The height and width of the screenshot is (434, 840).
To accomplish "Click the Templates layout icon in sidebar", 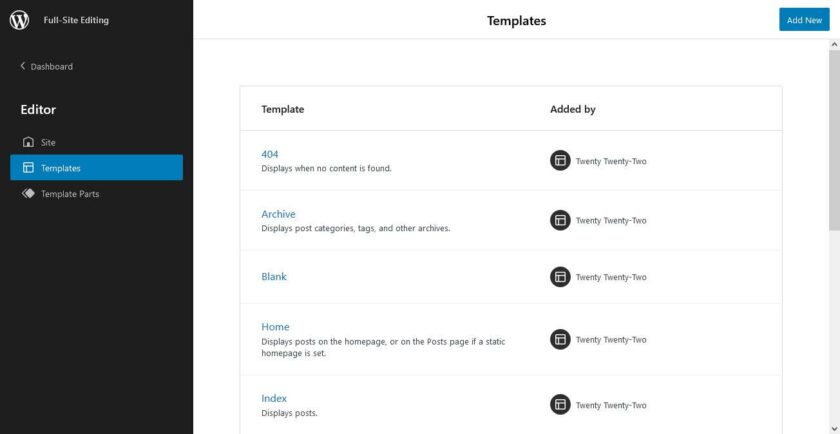I will pos(28,168).
